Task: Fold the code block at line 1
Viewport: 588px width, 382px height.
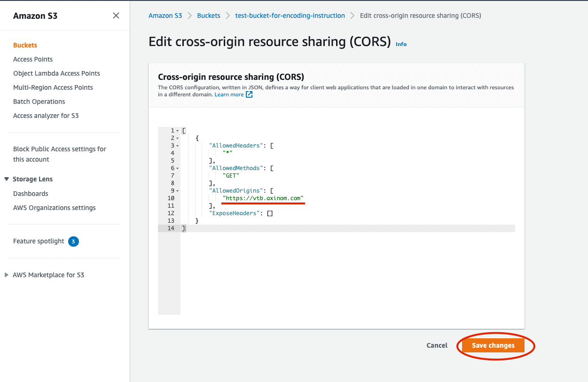Action: coord(177,131)
